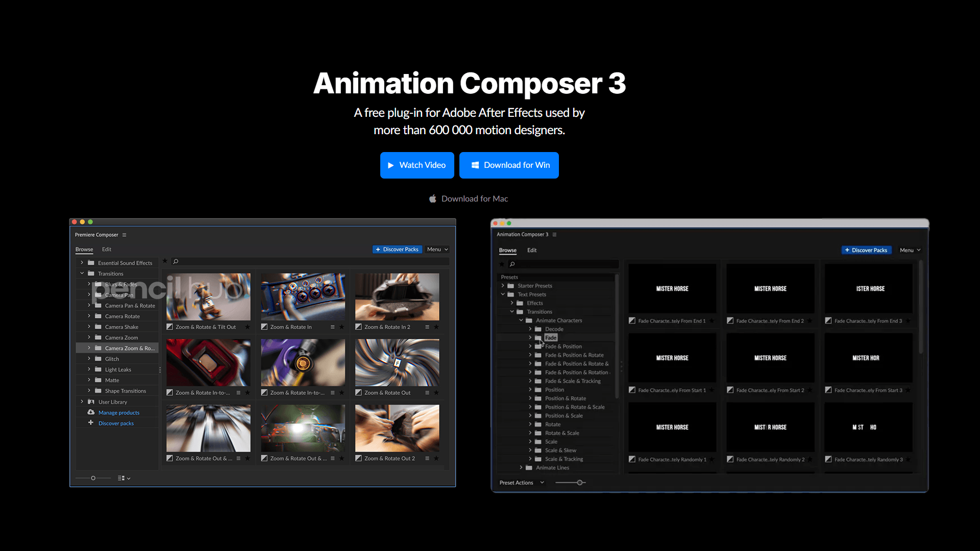This screenshot has width=980, height=551.
Task: Switch to Edit tab in Animation Composer 3
Action: pos(532,250)
